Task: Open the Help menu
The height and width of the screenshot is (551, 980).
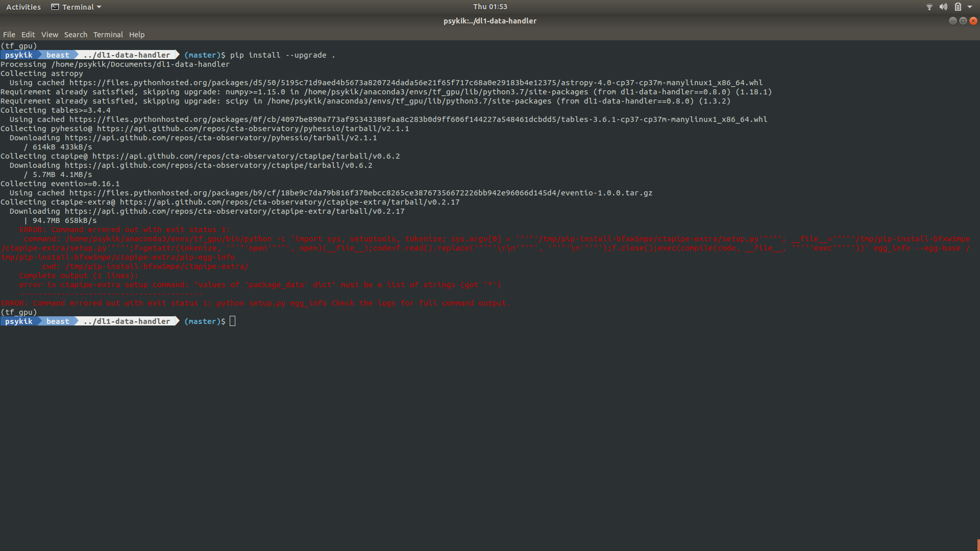Action: coord(137,35)
